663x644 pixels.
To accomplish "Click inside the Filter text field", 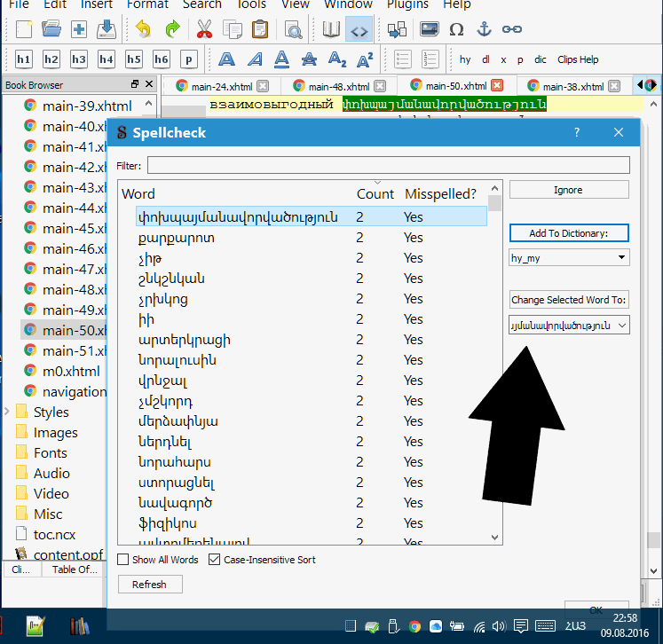I will tap(388, 165).
